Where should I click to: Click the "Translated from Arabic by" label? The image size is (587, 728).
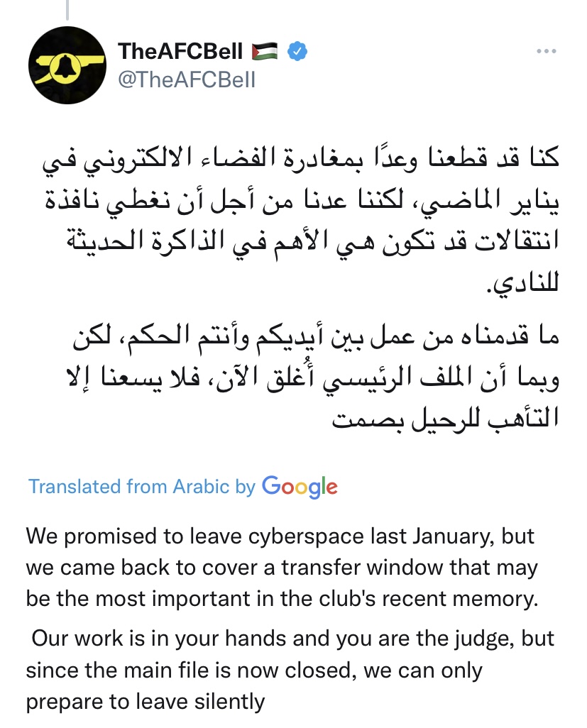tap(141, 487)
